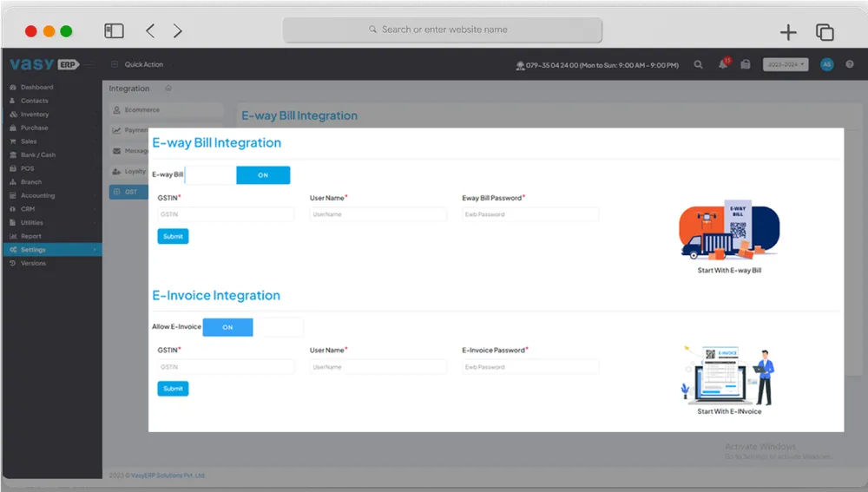This screenshot has height=492, width=868.
Task: Click the Vasy ERP logo
Action: (x=44, y=64)
